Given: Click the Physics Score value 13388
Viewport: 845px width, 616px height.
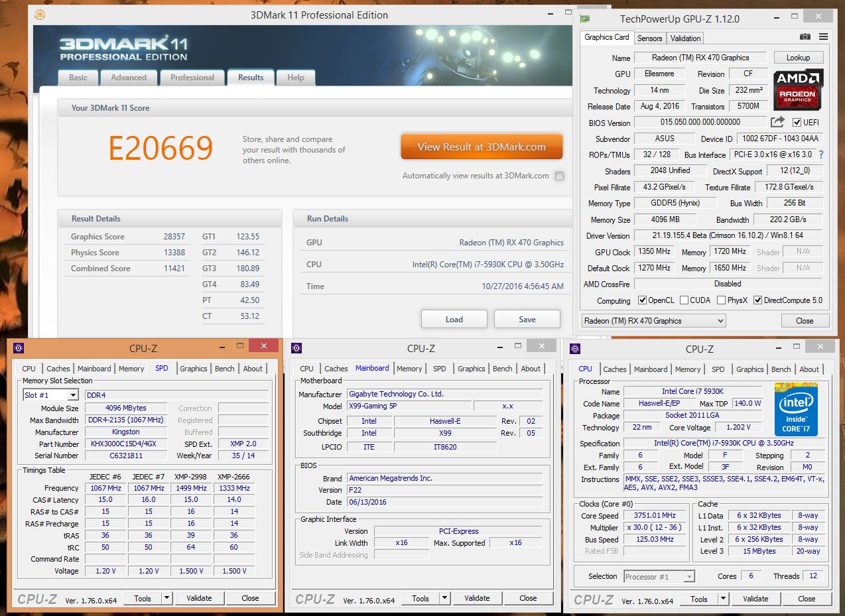Looking at the screenshot, I should tap(174, 253).
